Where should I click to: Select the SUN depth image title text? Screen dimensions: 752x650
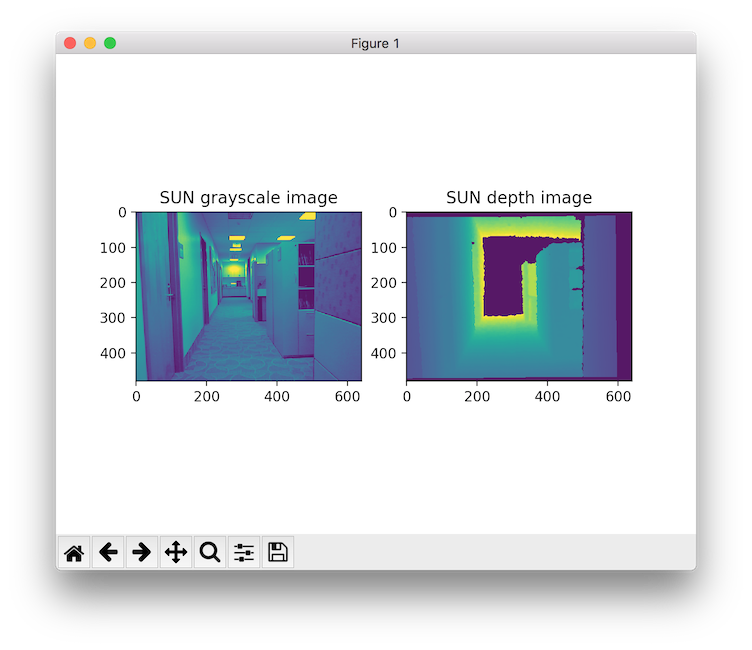[519, 198]
